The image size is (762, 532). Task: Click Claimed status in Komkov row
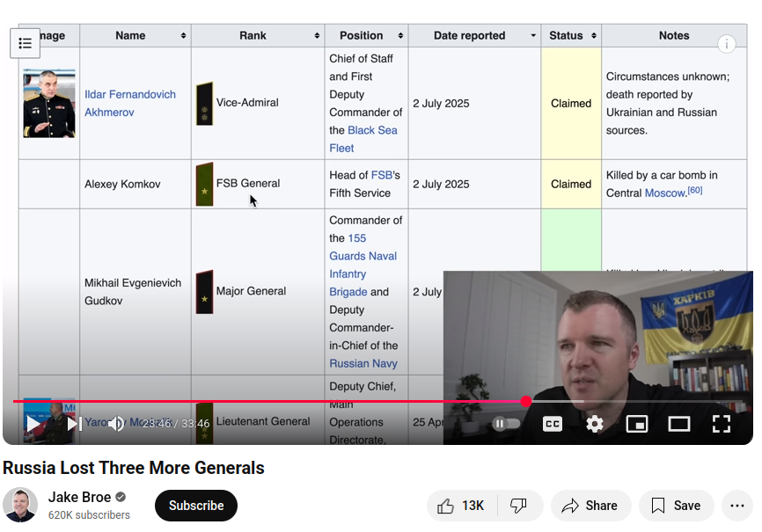pyautogui.click(x=571, y=184)
